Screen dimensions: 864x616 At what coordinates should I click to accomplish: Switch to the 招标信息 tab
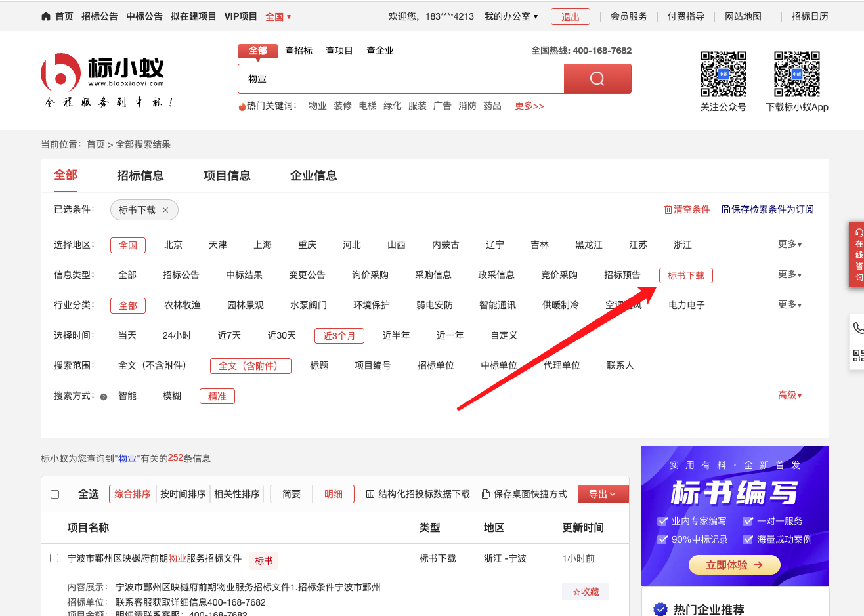[x=140, y=175]
